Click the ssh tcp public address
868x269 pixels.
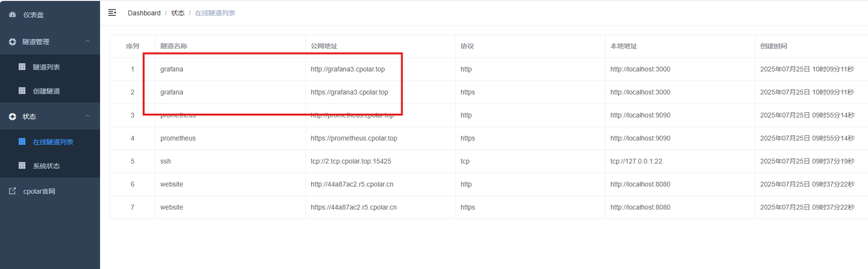coord(350,161)
